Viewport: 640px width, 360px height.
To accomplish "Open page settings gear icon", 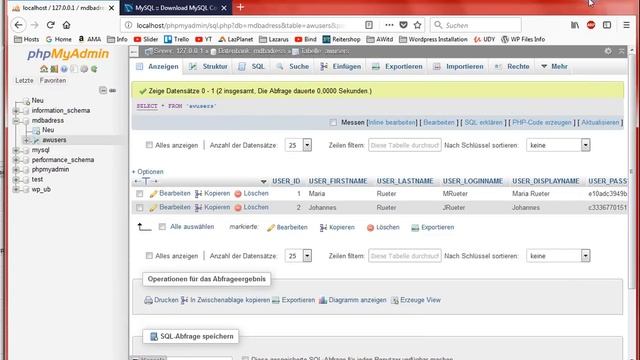I will click(x=608, y=51).
